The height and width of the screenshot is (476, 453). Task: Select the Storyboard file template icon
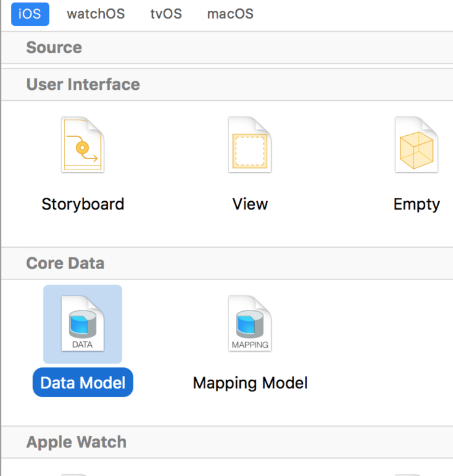(82, 145)
